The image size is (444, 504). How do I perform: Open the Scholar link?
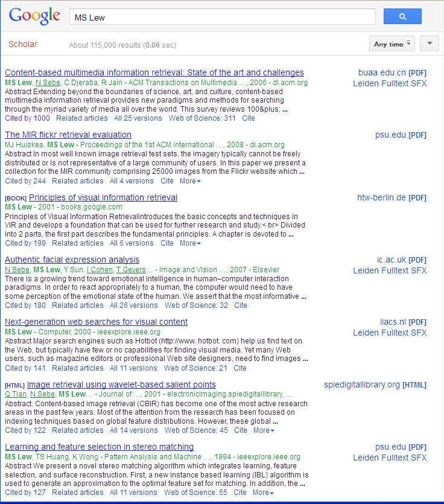tap(23, 44)
